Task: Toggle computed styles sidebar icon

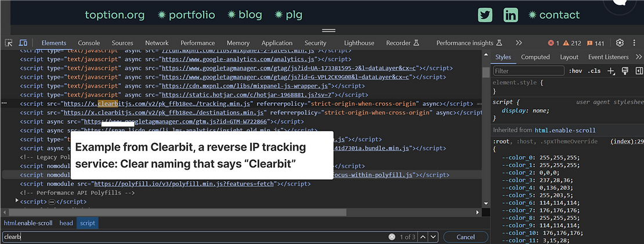Action: point(639,71)
